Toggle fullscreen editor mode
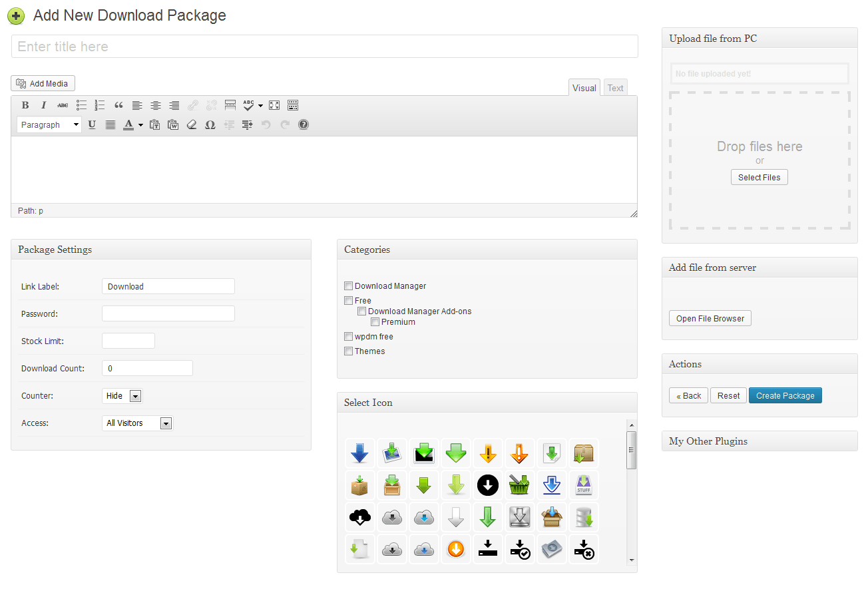Image resolution: width=868 pixels, height=589 pixels. tap(274, 105)
